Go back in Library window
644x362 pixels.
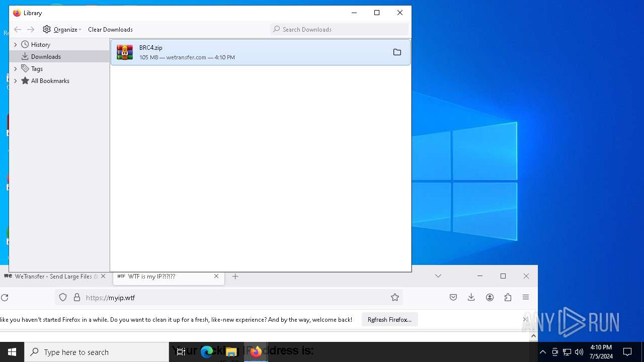[18, 29]
